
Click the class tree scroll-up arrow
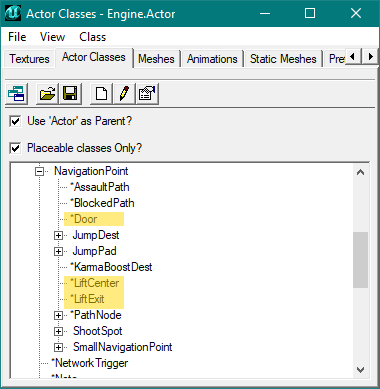[360, 173]
